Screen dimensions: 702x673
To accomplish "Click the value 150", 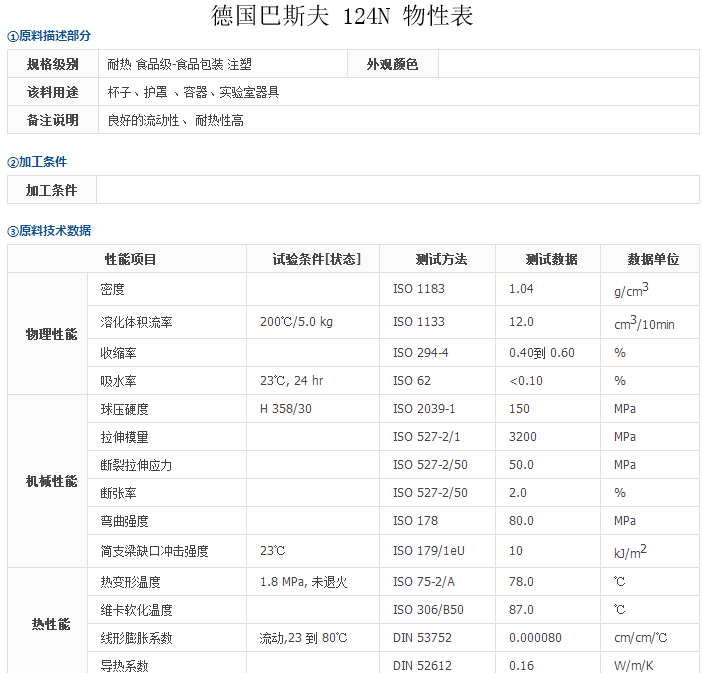I will coord(519,409).
